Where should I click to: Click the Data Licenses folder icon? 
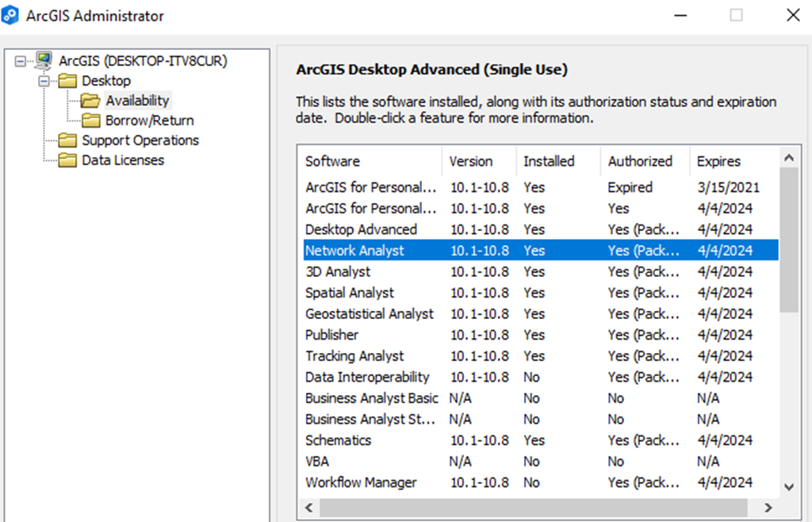click(x=67, y=160)
